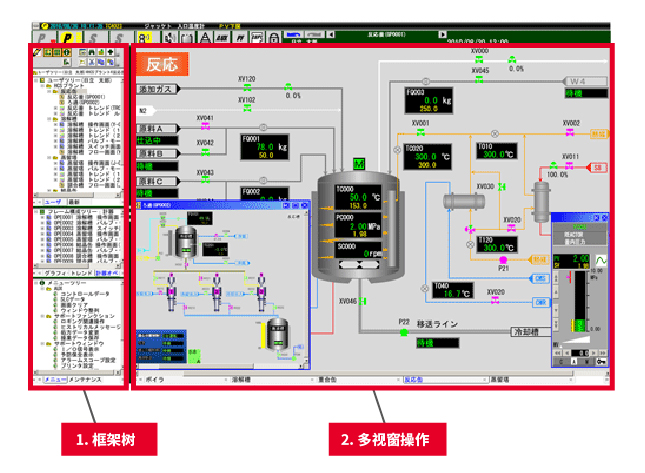This screenshot has width=645, height=473.
Task: Toggle the XV120 valve on gas line
Action: pyautogui.click(x=246, y=86)
